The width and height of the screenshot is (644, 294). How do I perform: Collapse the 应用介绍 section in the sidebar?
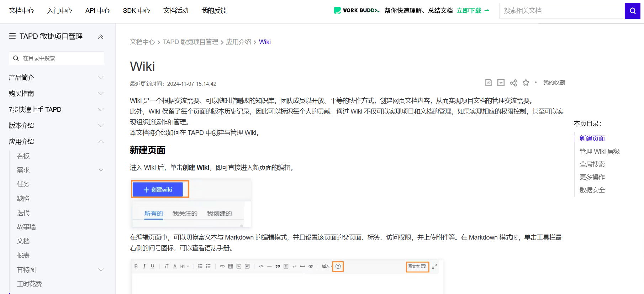click(x=101, y=142)
